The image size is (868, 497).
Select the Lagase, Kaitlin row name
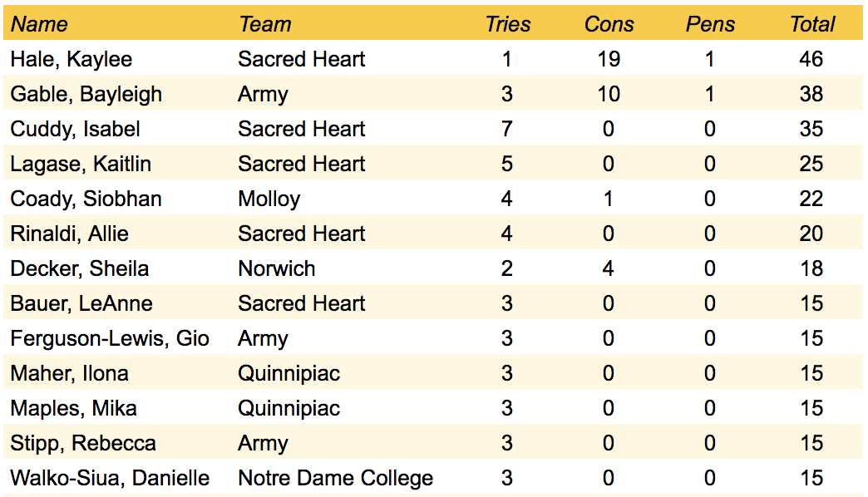81,164
